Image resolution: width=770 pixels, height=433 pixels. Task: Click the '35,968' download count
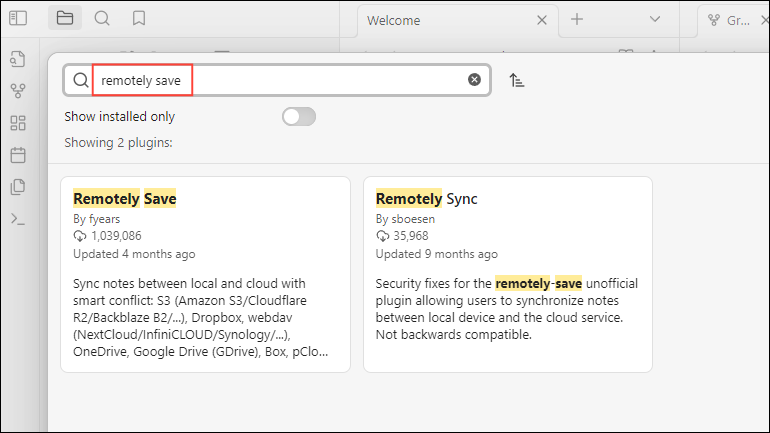point(411,236)
